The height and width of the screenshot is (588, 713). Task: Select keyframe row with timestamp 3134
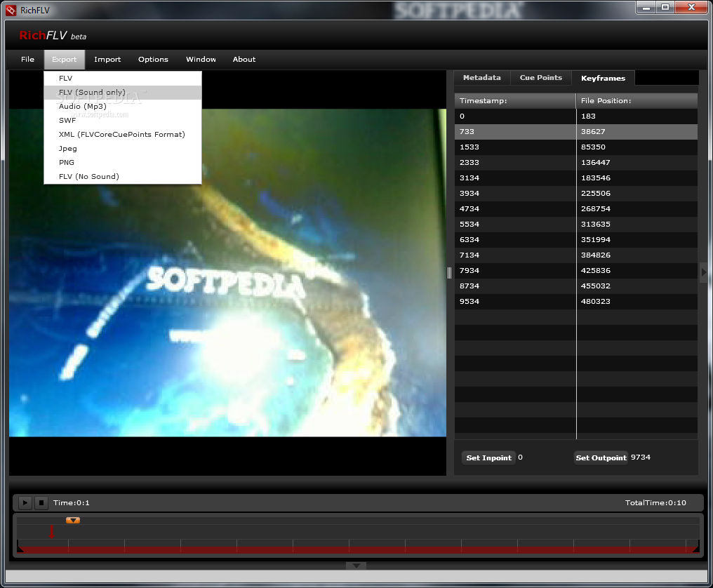[x=576, y=178]
